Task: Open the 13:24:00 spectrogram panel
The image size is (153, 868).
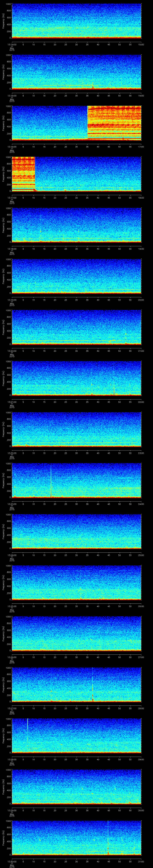Action: (x=76, y=531)
